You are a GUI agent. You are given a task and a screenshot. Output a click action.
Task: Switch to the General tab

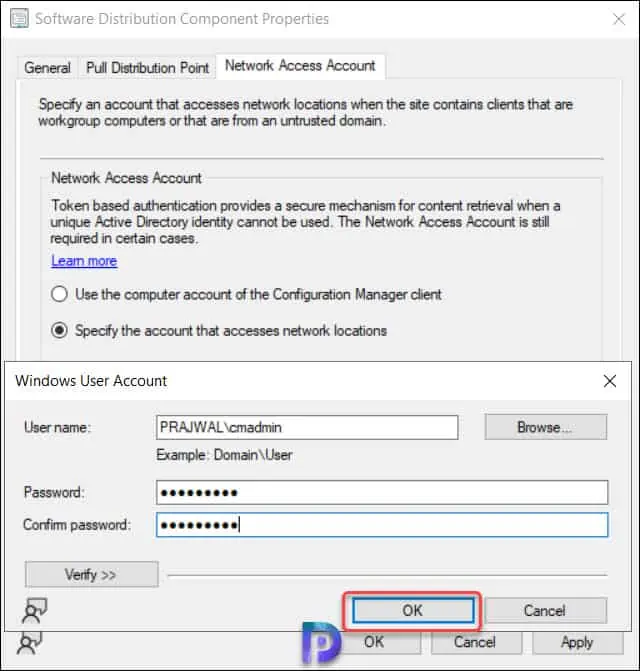[x=47, y=68]
